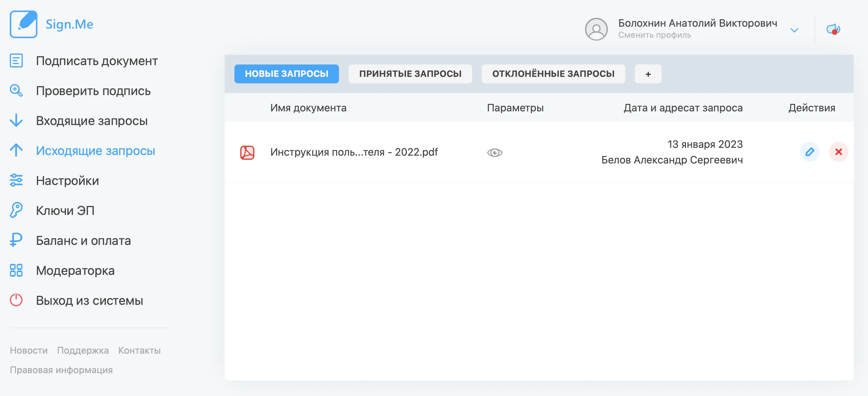The height and width of the screenshot is (396, 868).
Task: Click the user avatar icon
Action: 596,29
